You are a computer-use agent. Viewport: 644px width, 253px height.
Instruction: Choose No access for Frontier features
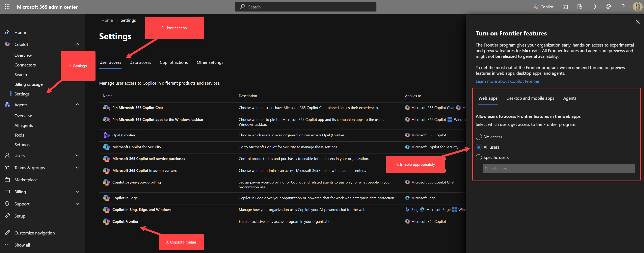[x=479, y=137]
